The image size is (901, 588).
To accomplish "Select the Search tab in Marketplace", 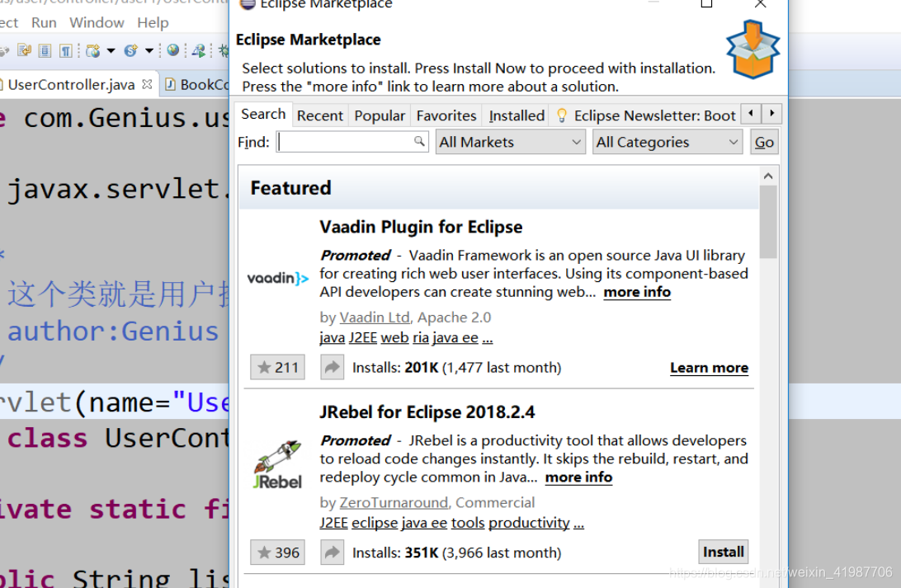I will (263, 115).
